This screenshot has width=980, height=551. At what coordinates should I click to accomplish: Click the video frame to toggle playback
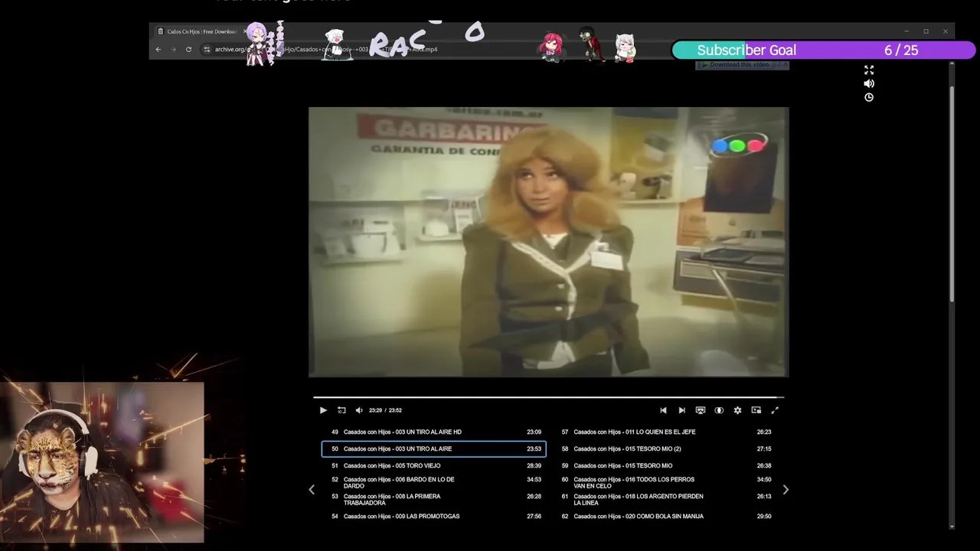pos(548,242)
